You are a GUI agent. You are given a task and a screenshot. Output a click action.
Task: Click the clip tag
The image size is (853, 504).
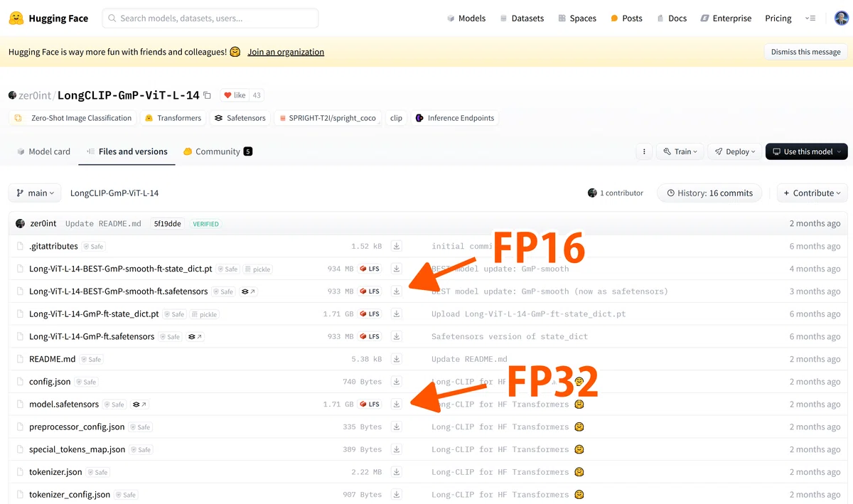396,118
